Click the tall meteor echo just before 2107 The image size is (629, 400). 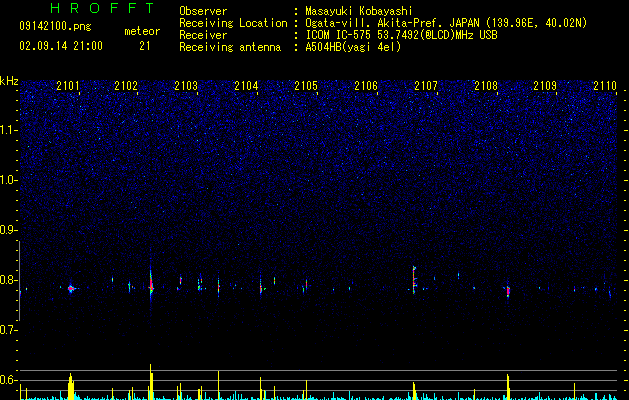[x=414, y=280]
